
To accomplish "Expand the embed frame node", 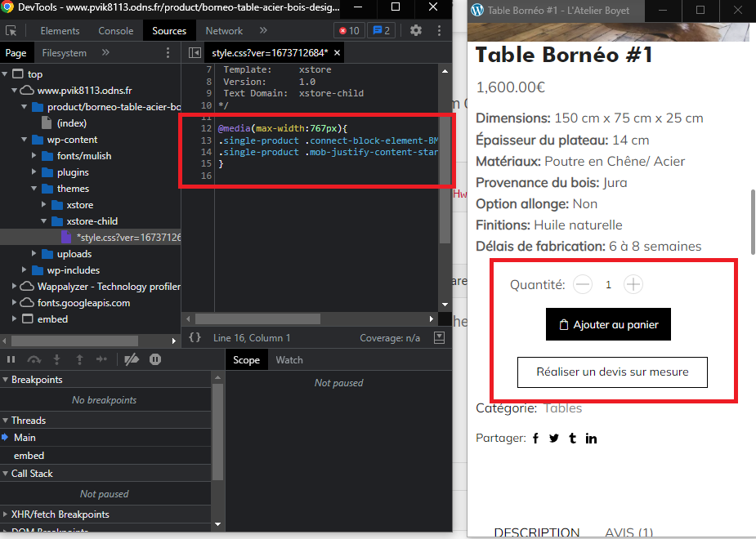I will pos(15,318).
